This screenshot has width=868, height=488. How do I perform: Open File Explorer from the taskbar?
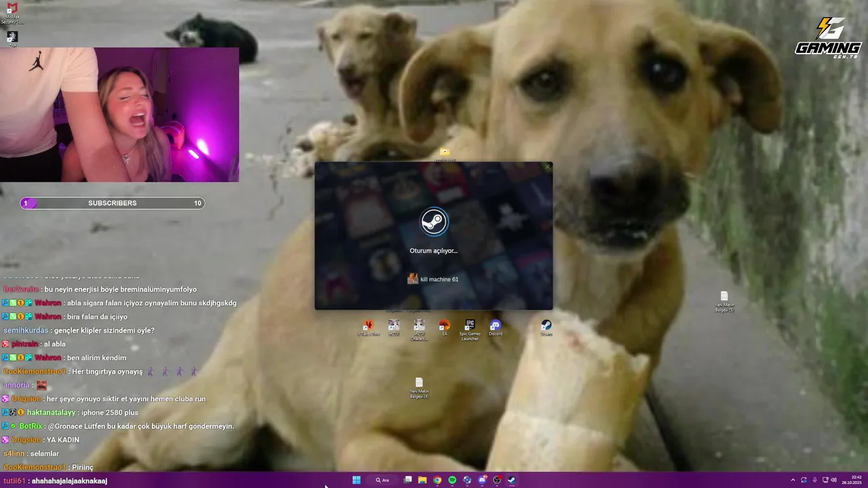coord(422,480)
